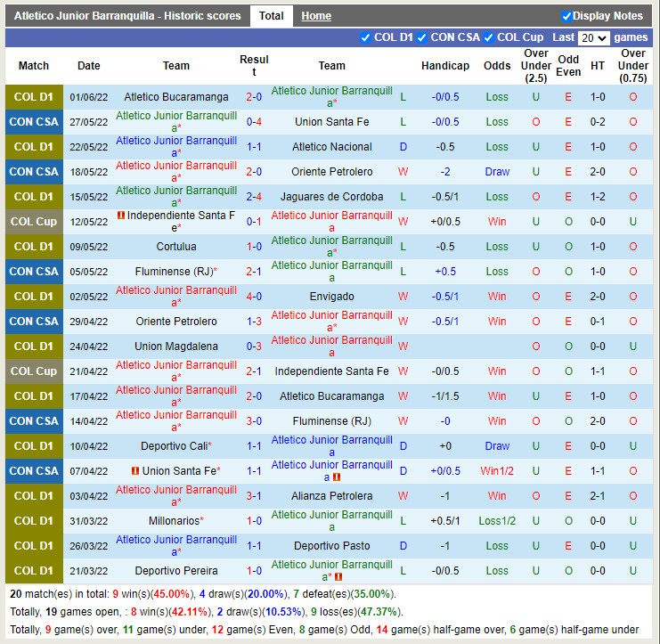Click the COL Cup badge on 12/05/22
The height and width of the screenshot is (644, 660).
(x=34, y=222)
